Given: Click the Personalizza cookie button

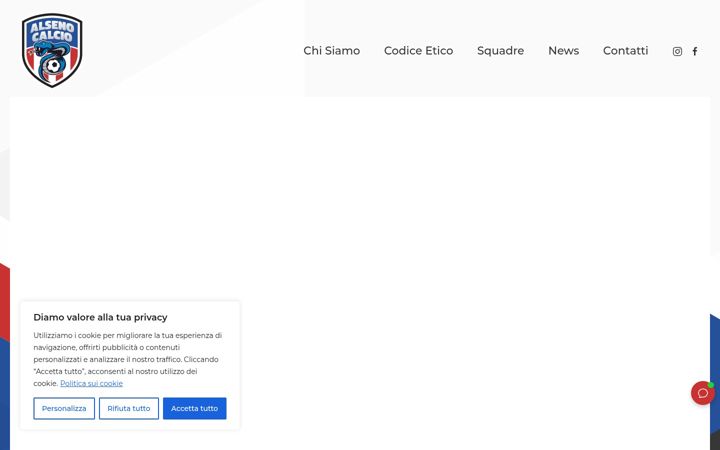Looking at the screenshot, I should (x=64, y=408).
